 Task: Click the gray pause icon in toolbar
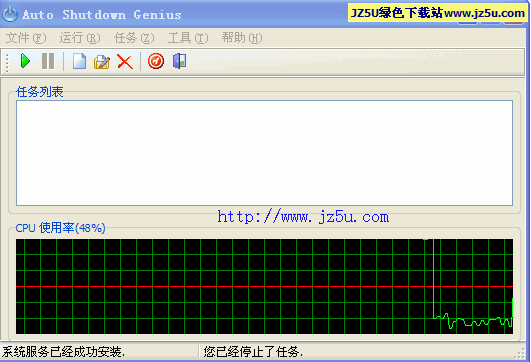48,61
